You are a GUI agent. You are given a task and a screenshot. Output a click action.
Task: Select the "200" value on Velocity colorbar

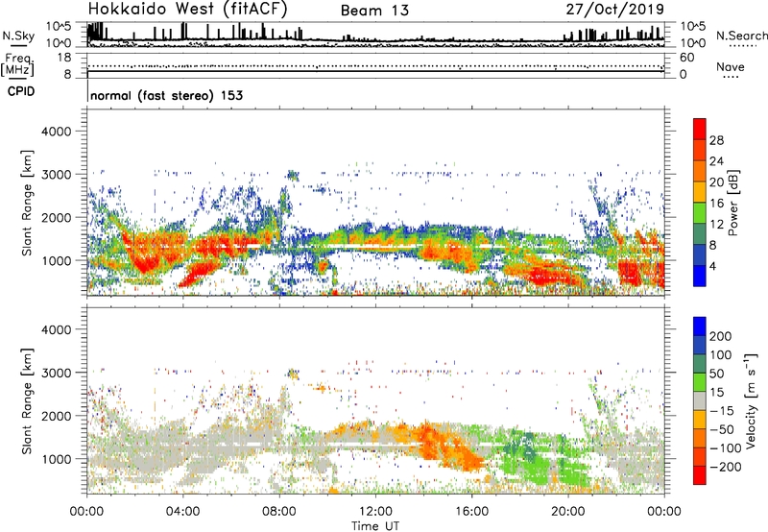point(721,336)
